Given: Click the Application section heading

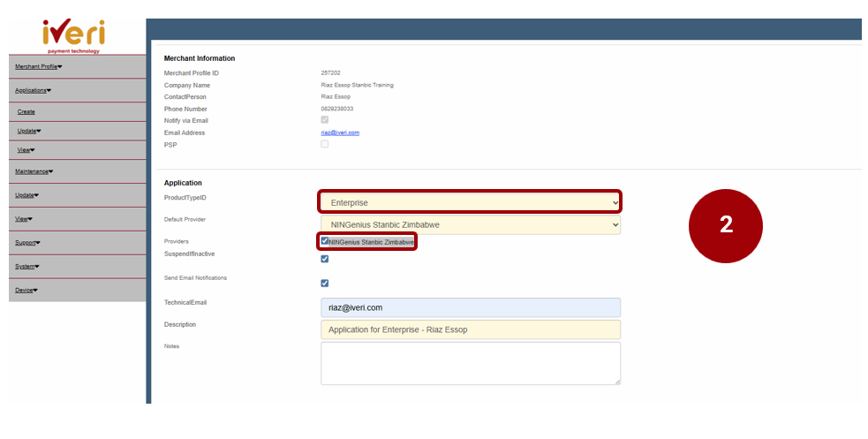Looking at the screenshot, I should coord(183,183).
